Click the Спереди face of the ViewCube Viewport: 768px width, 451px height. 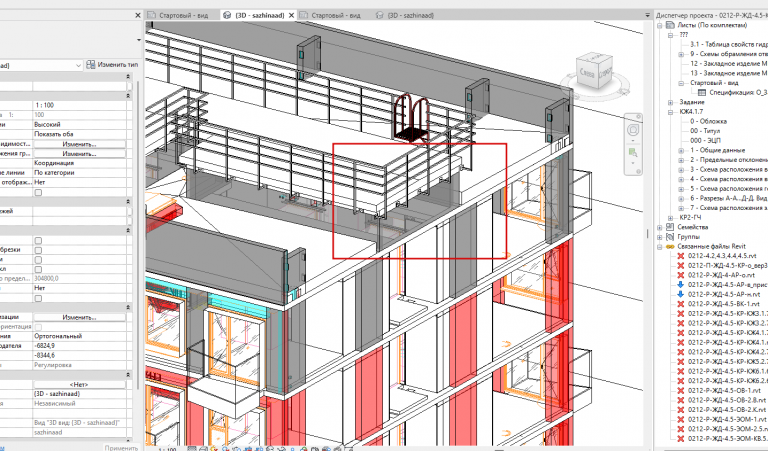pyautogui.click(x=605, y=72)
